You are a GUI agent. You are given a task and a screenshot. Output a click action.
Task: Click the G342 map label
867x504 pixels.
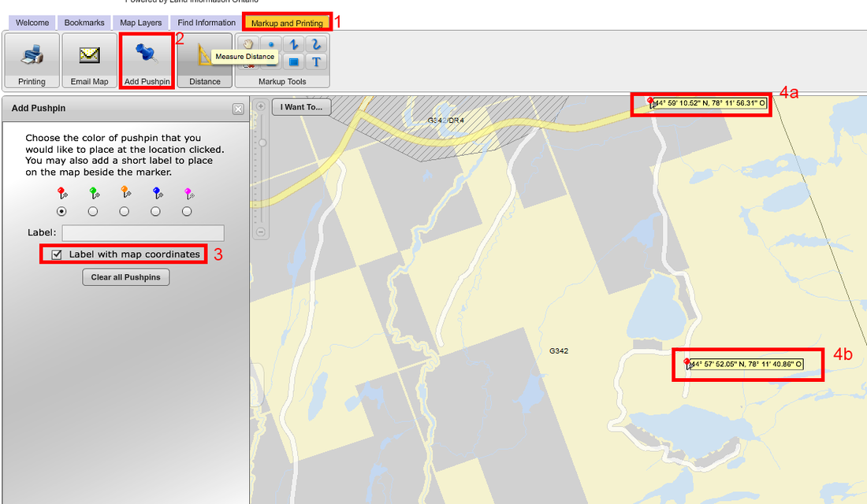pyautogui.click(x=559, y=351)
